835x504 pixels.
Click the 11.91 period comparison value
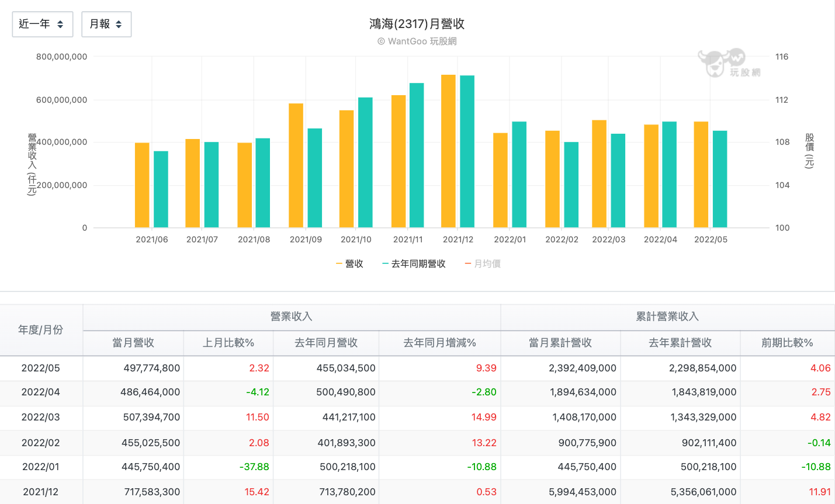(x=820, y=492)
